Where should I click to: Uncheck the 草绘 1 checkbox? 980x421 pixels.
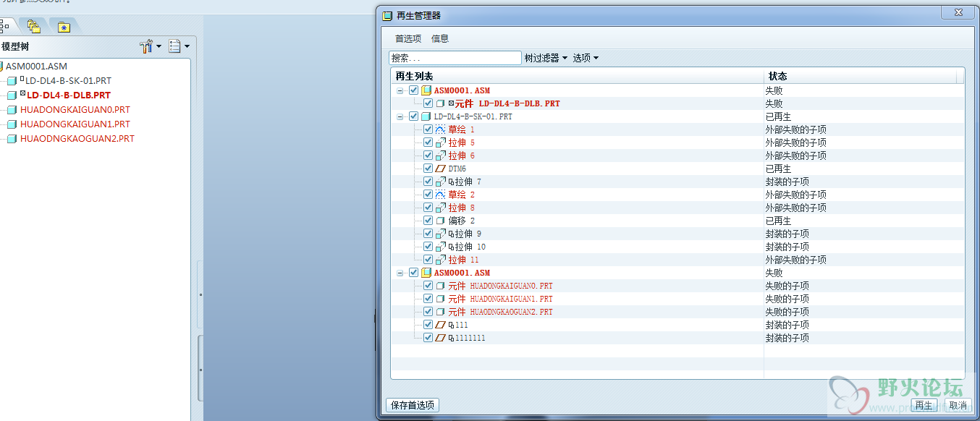coord(428,129)
